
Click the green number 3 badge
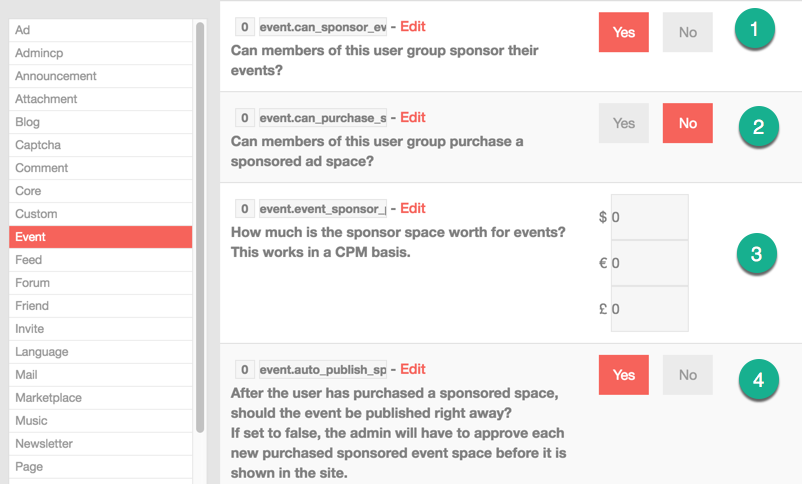pyautogui.click(x=756, y=254)
